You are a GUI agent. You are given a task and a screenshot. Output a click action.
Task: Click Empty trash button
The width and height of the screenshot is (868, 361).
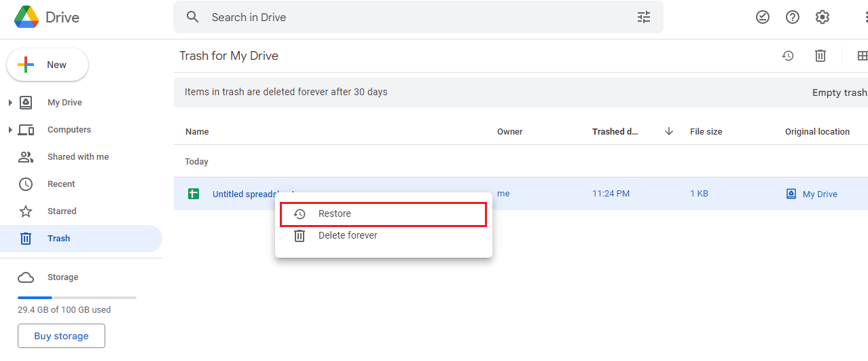[x=839, y=92]
